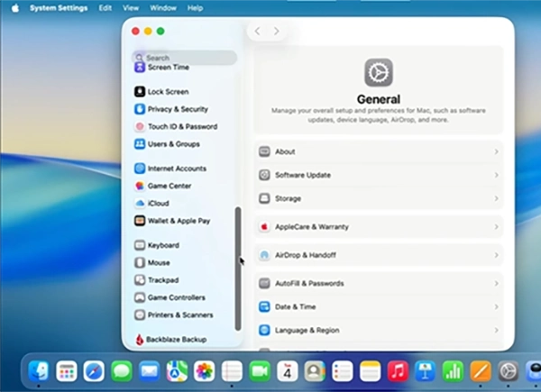Open Language & Region chevron
Viewport: 541px width, 392px height.
tap(496, 331)
